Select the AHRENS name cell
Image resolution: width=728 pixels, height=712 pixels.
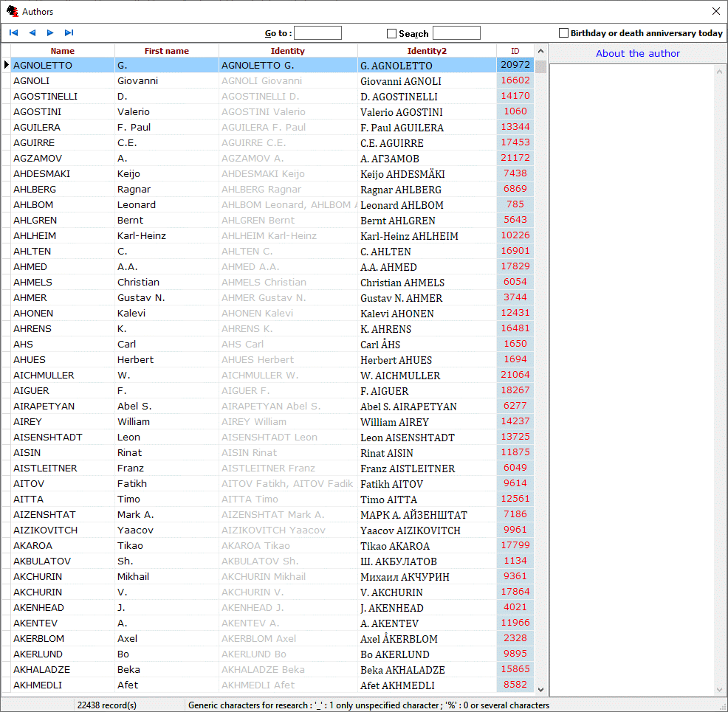[x=63, y=328]
